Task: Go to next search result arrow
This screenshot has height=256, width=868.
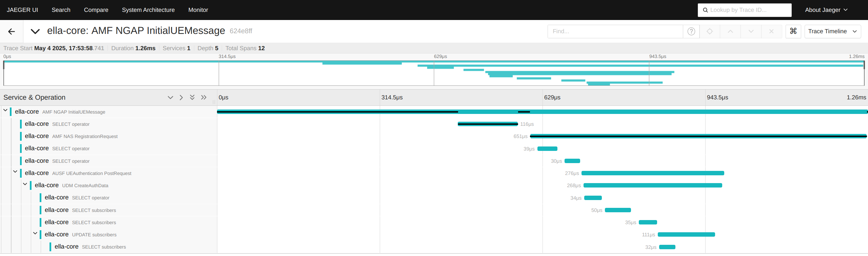Action: pyautogui.click(x=751, y=32)
